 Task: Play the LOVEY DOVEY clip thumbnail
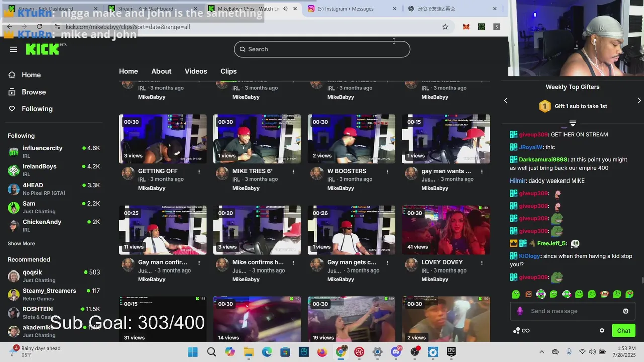pyautogui.click(x=446, y=230)
